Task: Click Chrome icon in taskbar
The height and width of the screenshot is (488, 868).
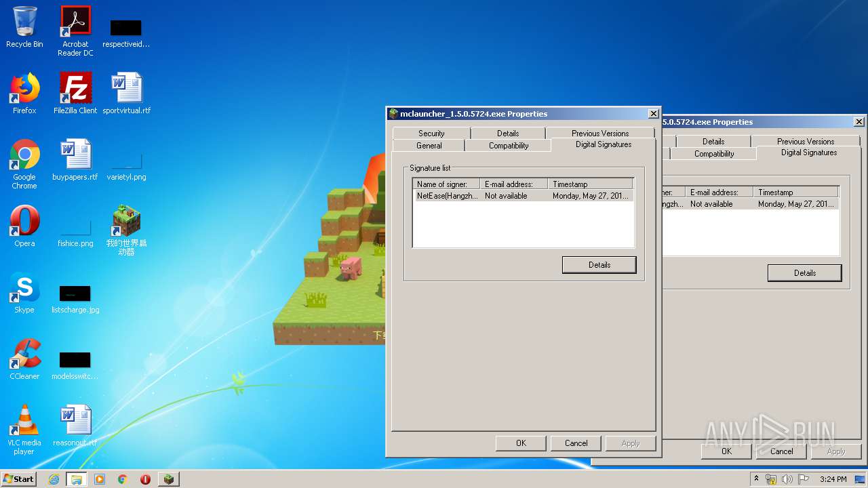Action: point(123,479)
